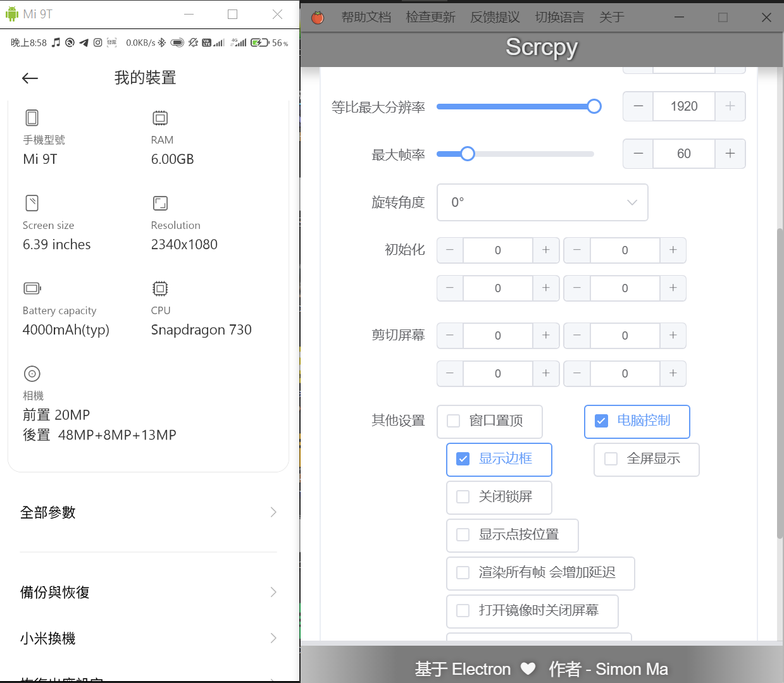The image size is (784, 683).
Task: Click the Telegram paper plane status icon
Action: tap(84, 42)
